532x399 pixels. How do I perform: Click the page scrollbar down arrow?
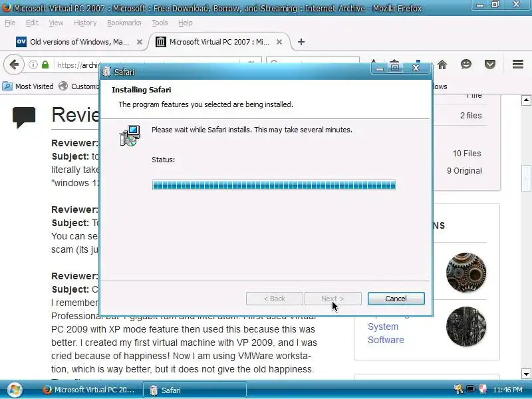pos(526,374)
